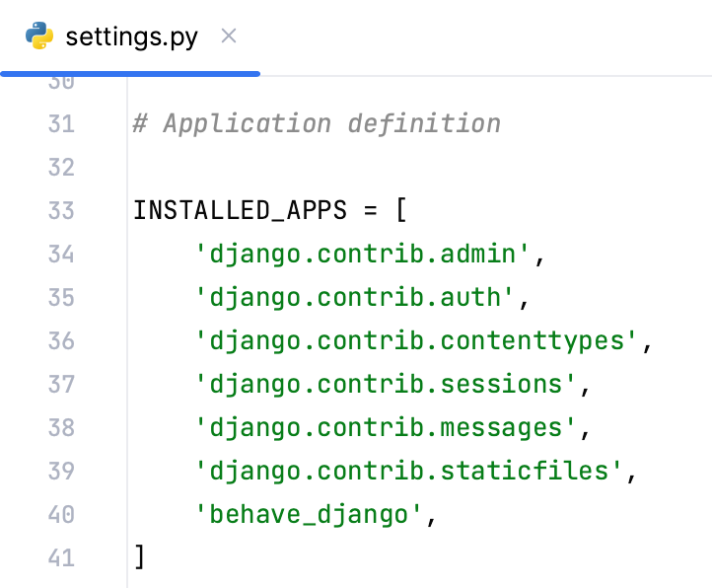Viewport: 712px width, 588px height.
Task: Click line number 37 in the gutter
Action: pos(61,385)
